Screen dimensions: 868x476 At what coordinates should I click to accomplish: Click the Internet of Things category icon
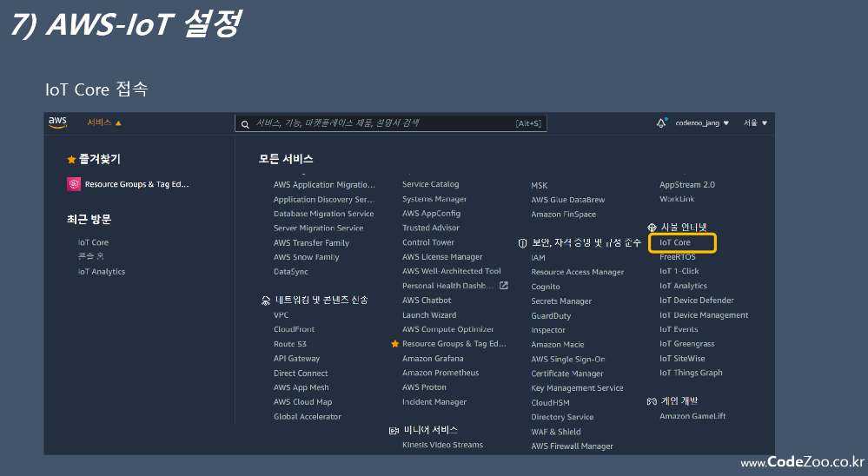(x=652, y=228)
